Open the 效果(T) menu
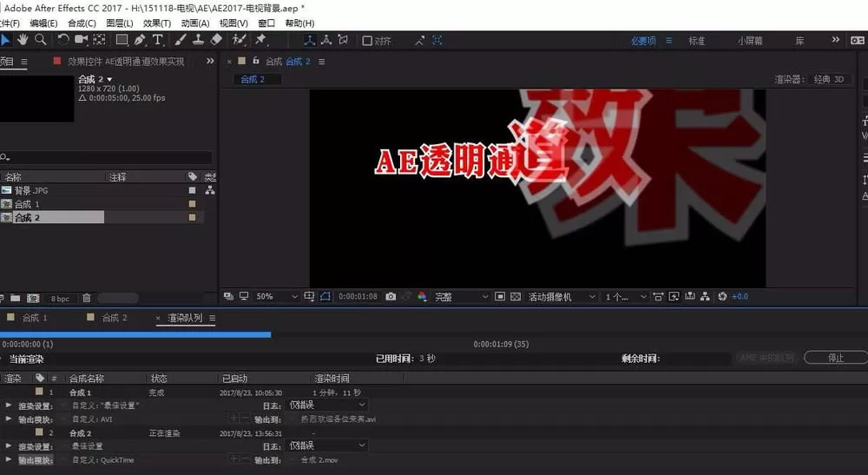Viewport: 868px width, 475px height. pos(156,23)
